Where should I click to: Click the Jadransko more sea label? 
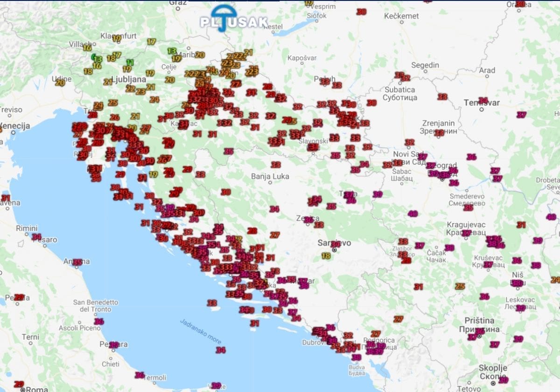(x=200, y=332)
